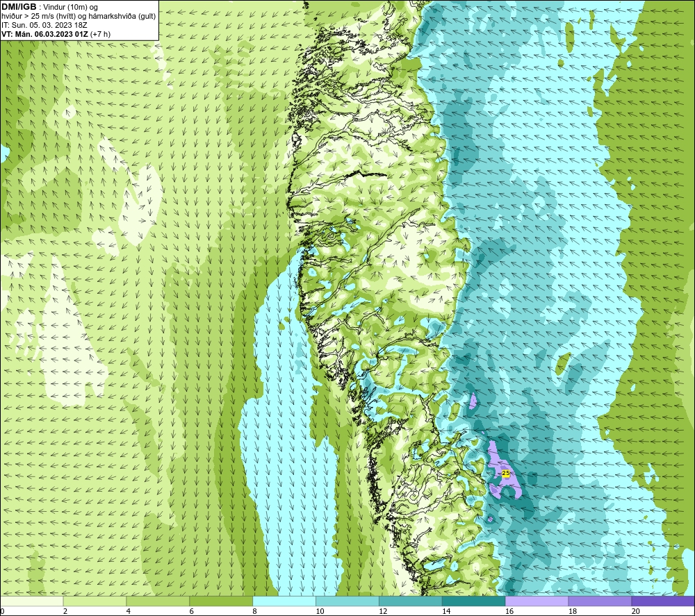Click the '(+7 h)' forecast offset text
Image resolution: width=695 pixels, height=616 pixels.
(x=100, y=34)
